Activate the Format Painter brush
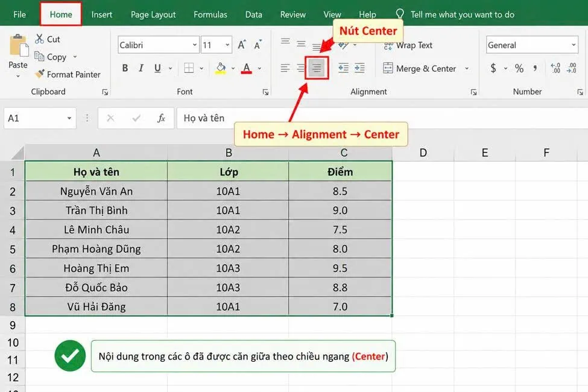588x392 pixels. (x=68, y=74)
